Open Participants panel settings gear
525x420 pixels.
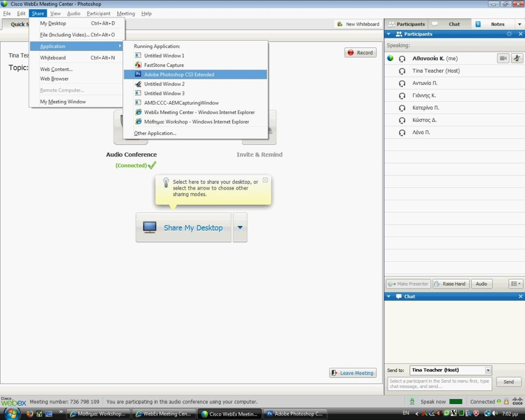click(509, 34)
